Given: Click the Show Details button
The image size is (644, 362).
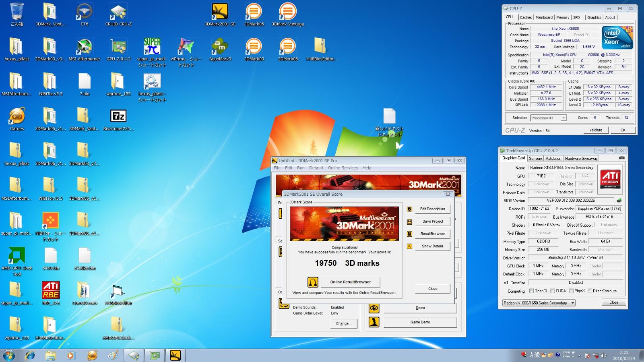Looking at the screenshot, I should (433, 246).
